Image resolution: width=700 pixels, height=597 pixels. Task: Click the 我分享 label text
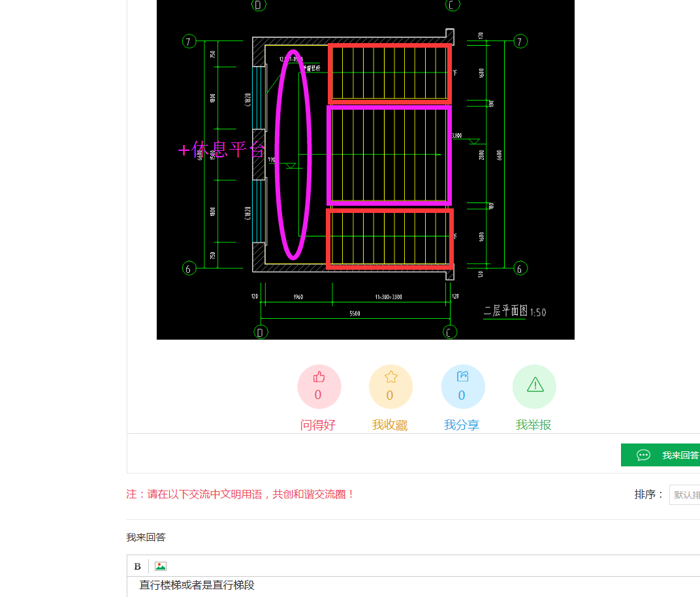[x=462, y=425]
